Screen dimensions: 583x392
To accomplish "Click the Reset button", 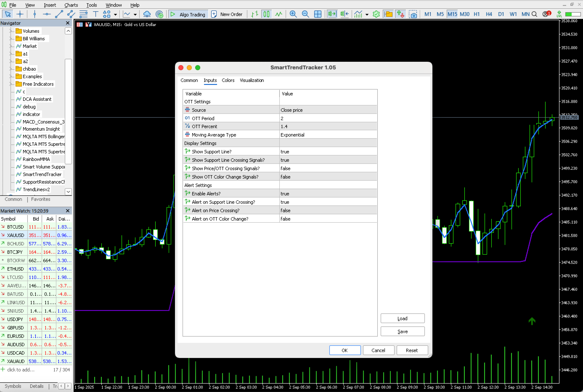I will [x=412, y=350].
